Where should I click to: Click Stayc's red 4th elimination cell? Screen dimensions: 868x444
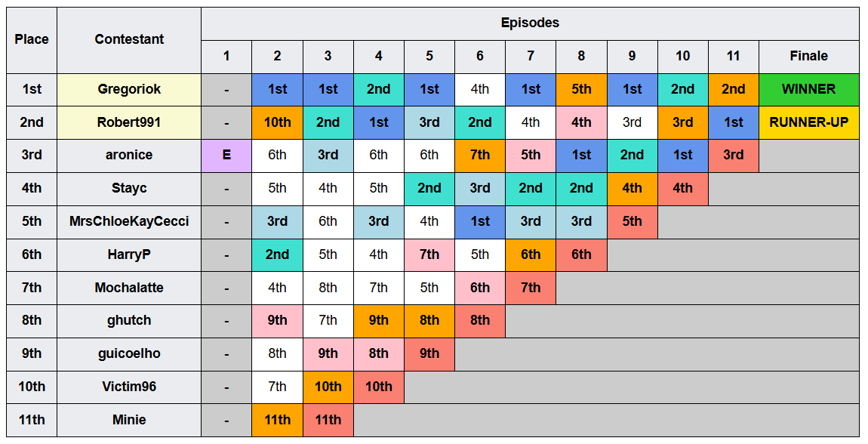(x=682, y=189)
